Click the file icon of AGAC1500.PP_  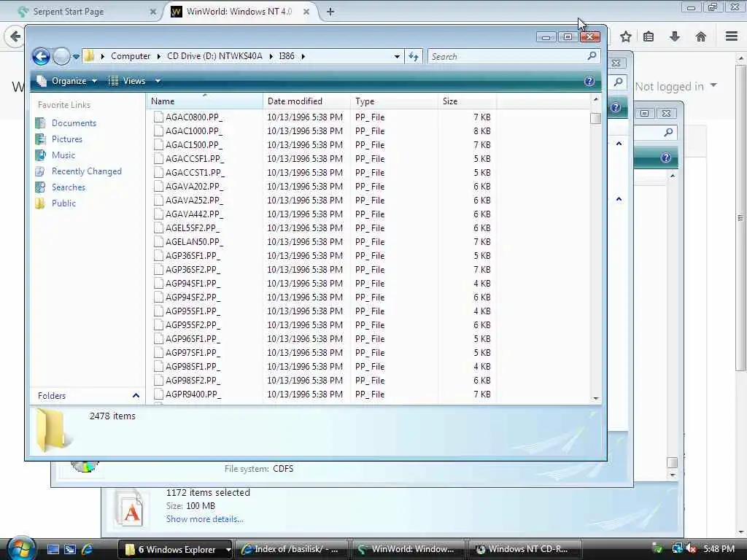click(158, 145)
